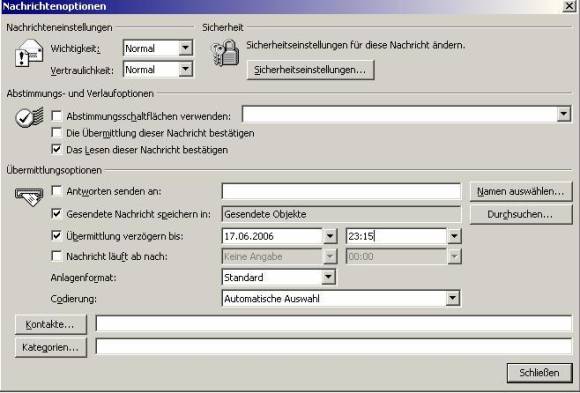Click the Kontakte text field
The height and width of the screenshot is (393, 580).
coord(334,324)
